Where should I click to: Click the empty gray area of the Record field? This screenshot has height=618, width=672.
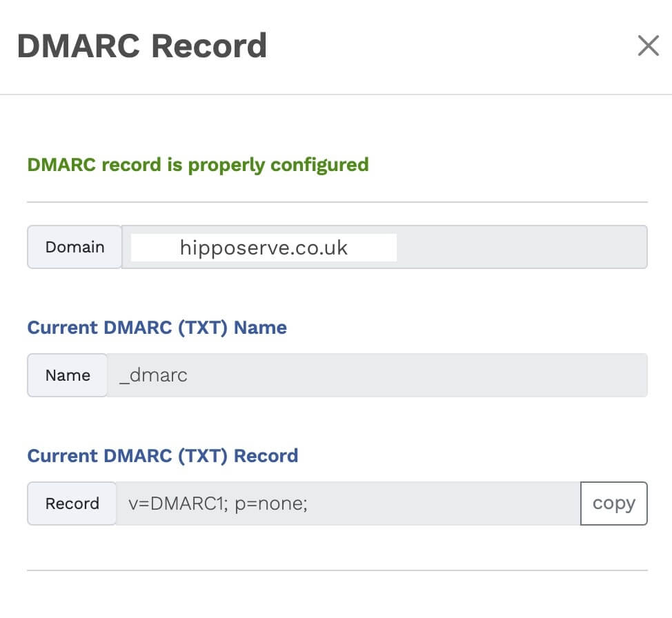pos(442,504)
